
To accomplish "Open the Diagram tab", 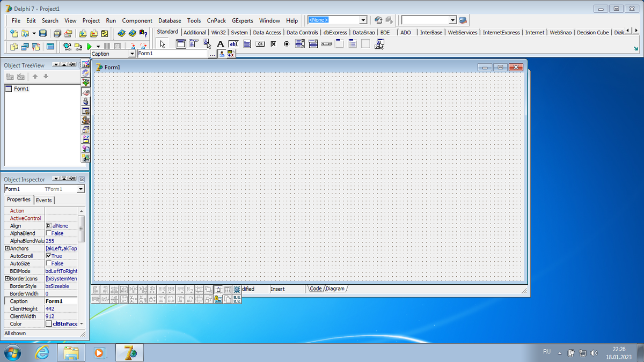I will 335,289.
